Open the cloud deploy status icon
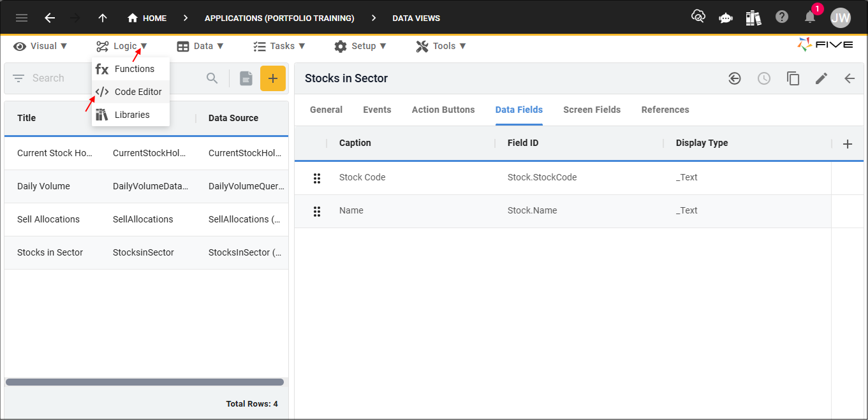This screenshot has width=868, height=420. point(698,17)
